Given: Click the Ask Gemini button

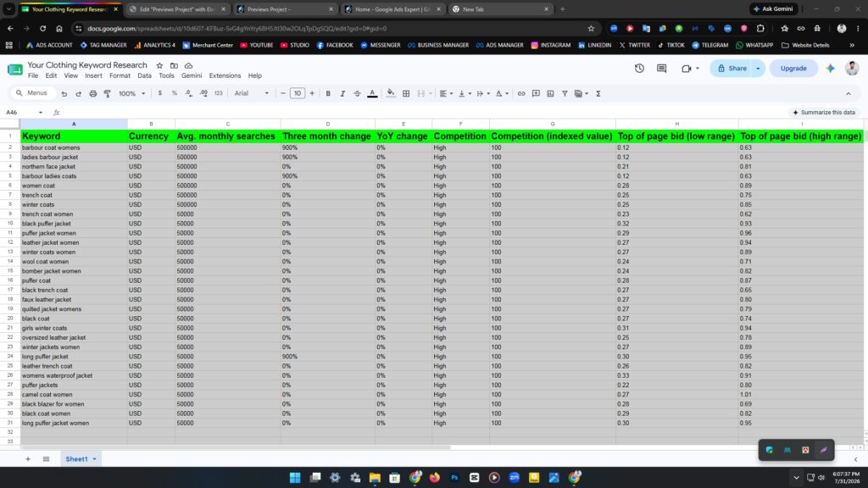Looking at the screenshot, I should 773,8.
